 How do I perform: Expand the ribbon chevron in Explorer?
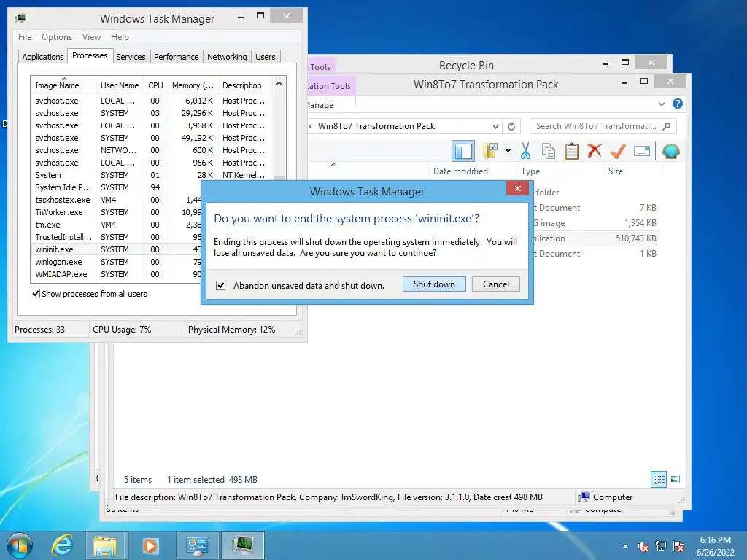coord(661,104)
